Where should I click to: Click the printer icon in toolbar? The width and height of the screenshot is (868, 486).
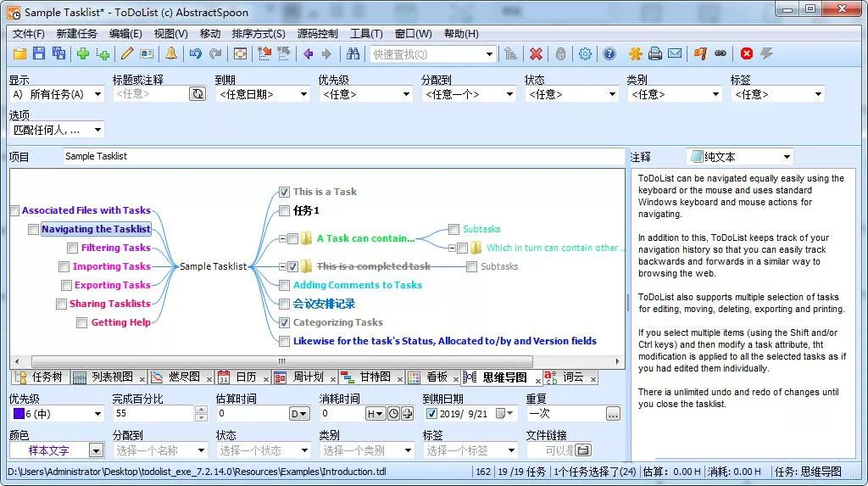click(654, 53)
